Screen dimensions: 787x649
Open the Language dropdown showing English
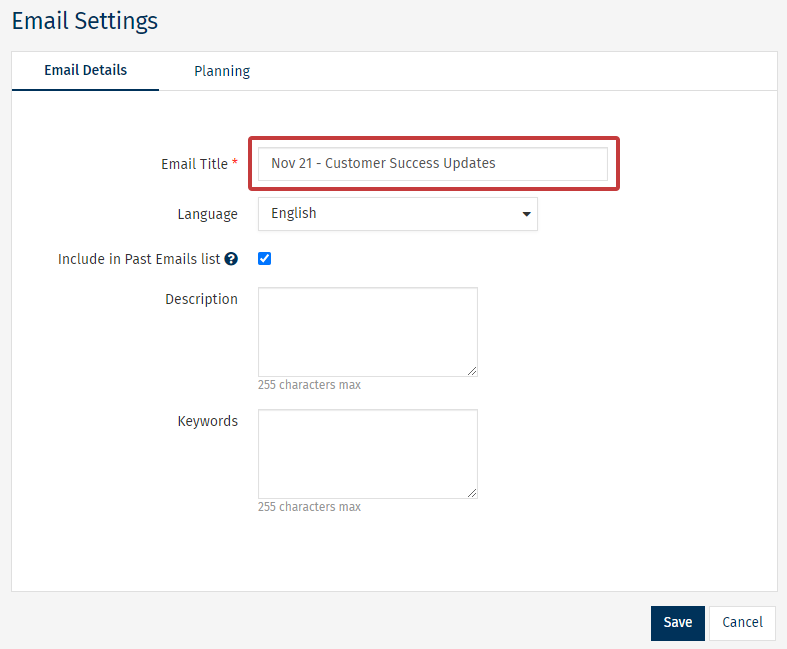397,214
